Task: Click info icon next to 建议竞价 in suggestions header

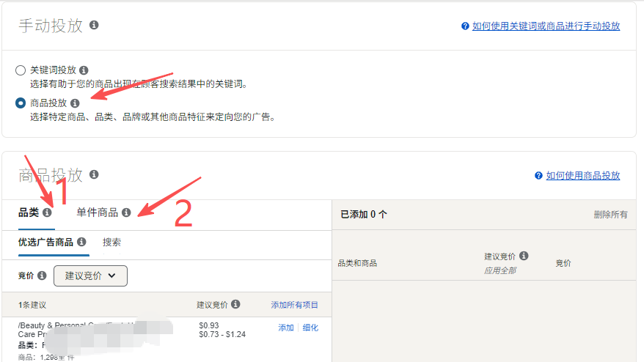Action: [235, 305]
